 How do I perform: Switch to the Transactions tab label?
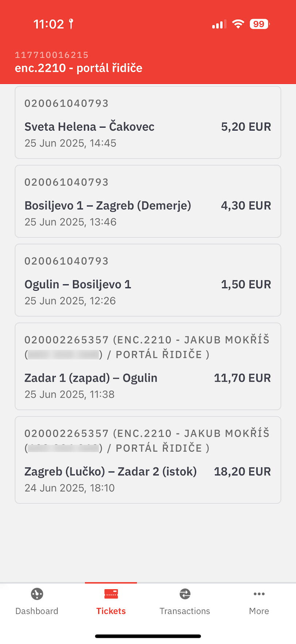[x=185, y=611]
